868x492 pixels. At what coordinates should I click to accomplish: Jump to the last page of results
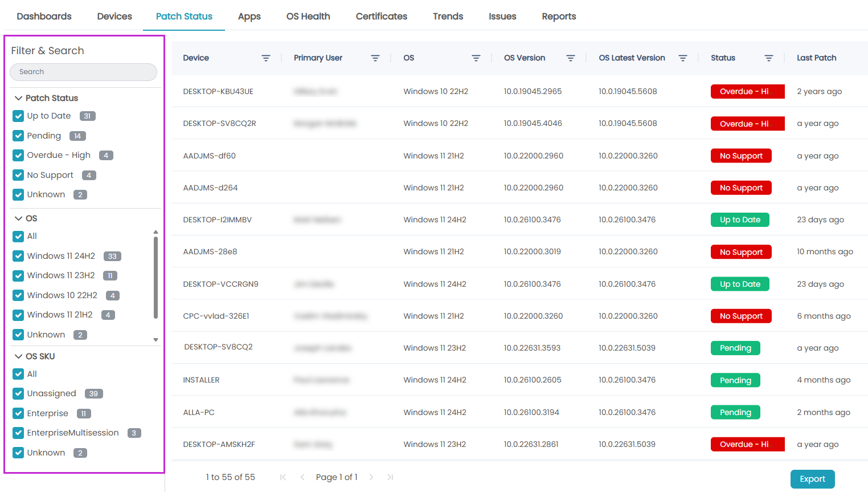pyautogui.click(x=390, y=477)
